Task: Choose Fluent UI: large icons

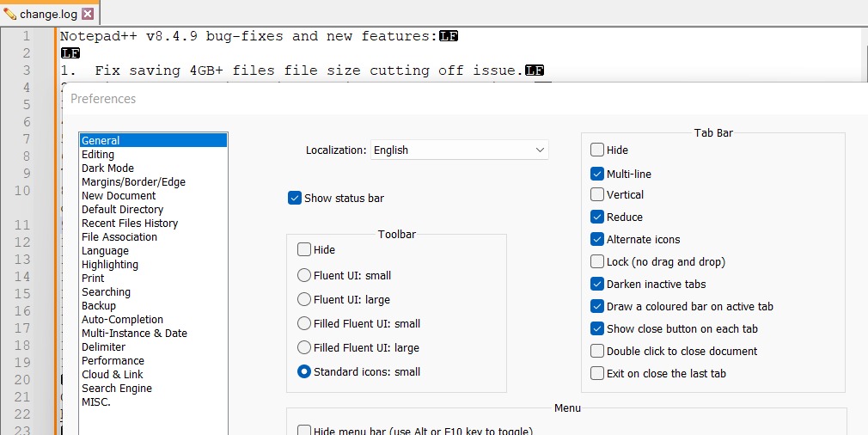Action: click(304, 300)
